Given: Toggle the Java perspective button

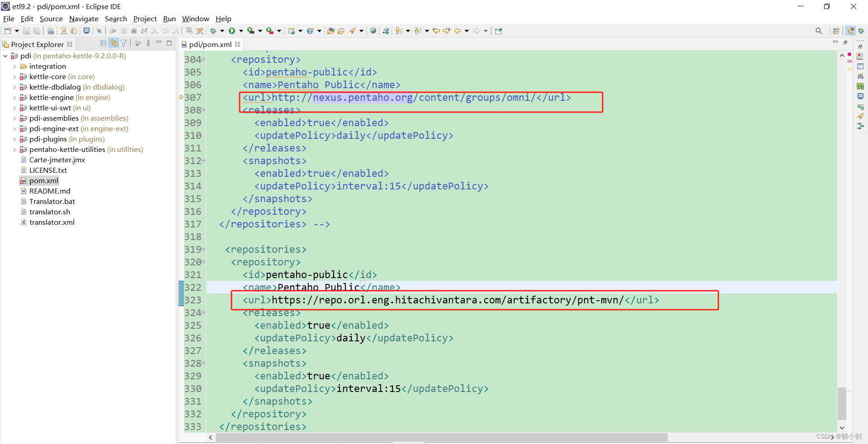Looking at the screenshot, I should (x=850, y=31).
